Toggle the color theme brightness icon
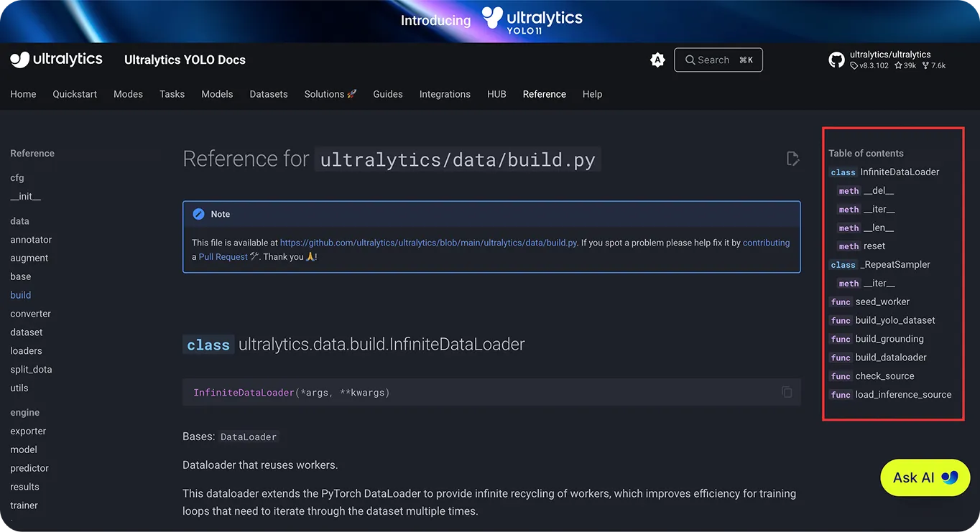Screen dimensions: 980x532 pos(657,60)
